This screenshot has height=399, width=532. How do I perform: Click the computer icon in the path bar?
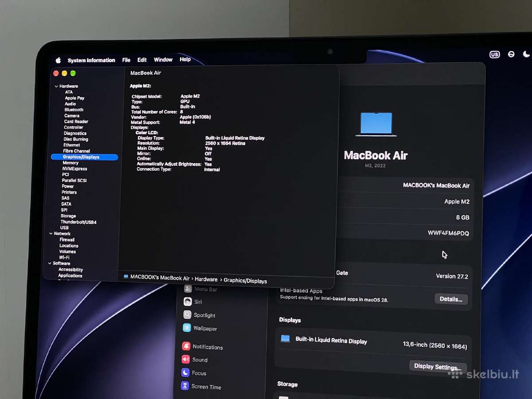pyautogui.click(x=126, y=276)
